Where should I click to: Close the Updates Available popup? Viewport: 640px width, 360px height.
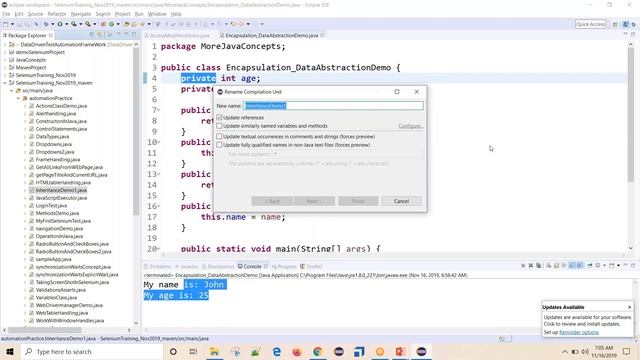click(x=629, y=307)
